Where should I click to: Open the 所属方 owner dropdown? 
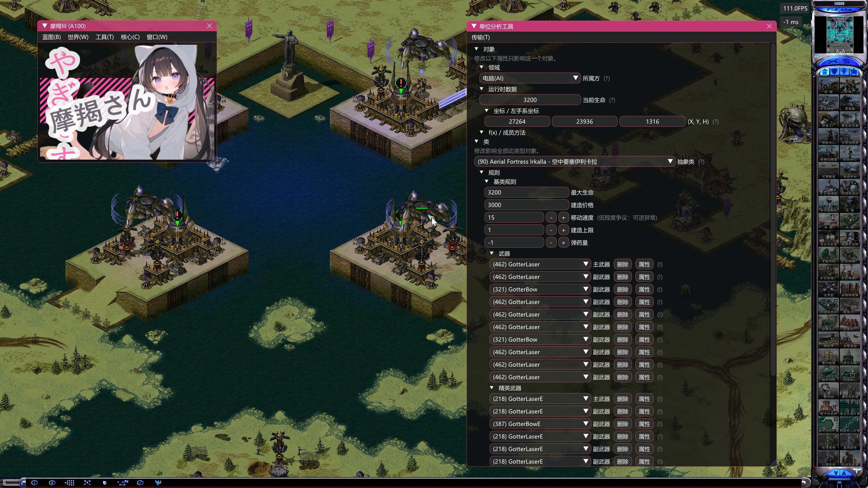(x=530, y=78)
